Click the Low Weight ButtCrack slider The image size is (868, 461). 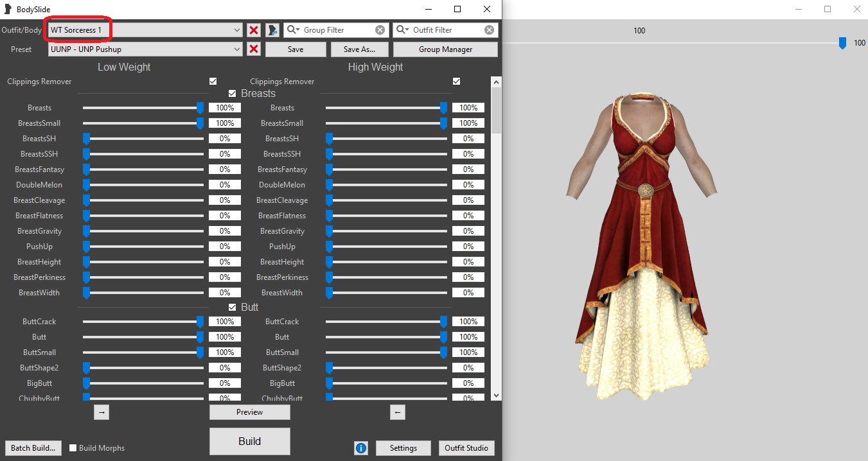coord(143,322)
